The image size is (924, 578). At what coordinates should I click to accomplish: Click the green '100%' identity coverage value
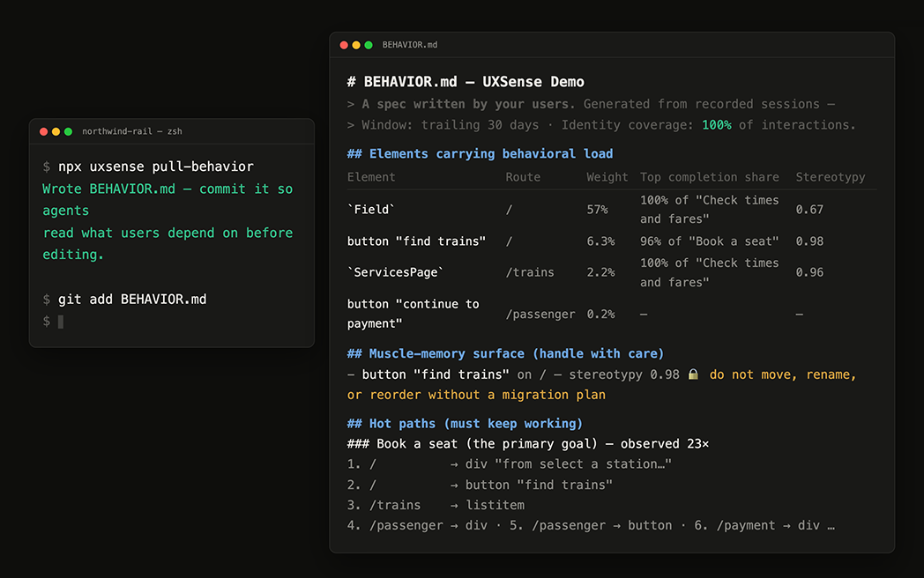click(717, 125)
